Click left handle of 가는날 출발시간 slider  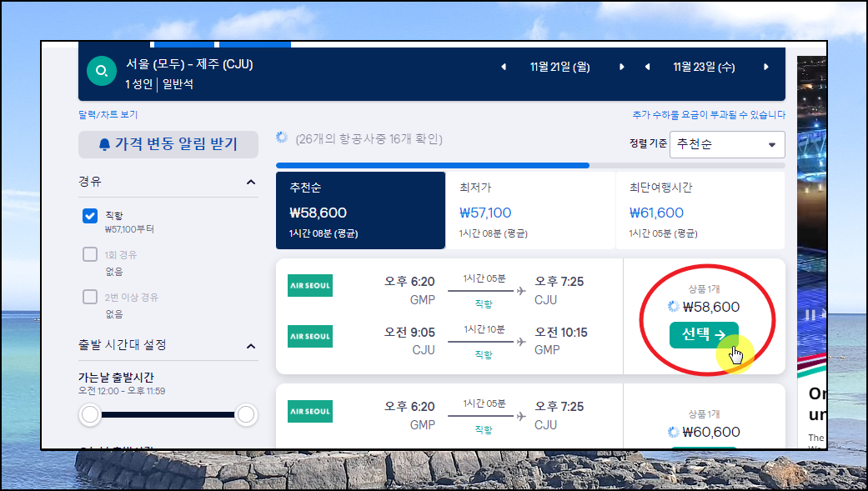[x=90, y=414]
